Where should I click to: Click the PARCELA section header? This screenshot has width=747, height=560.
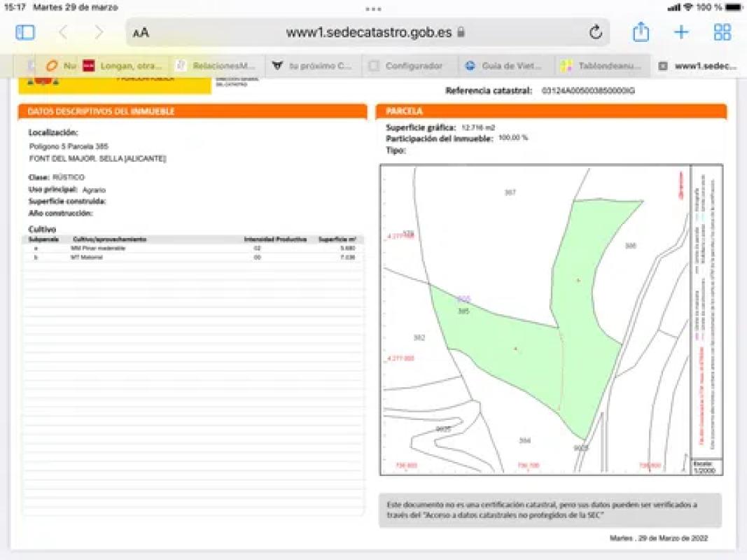click(x=551, y=111)
